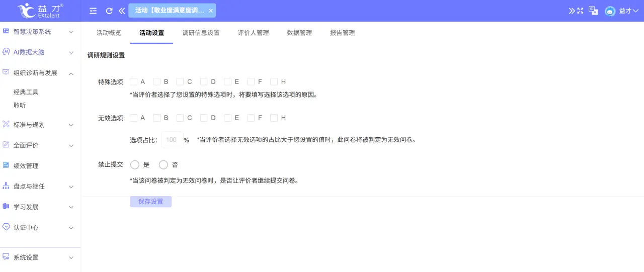Check 特殊选项 option F
Screen dimensions: 644x272
(x=251, y=81)
